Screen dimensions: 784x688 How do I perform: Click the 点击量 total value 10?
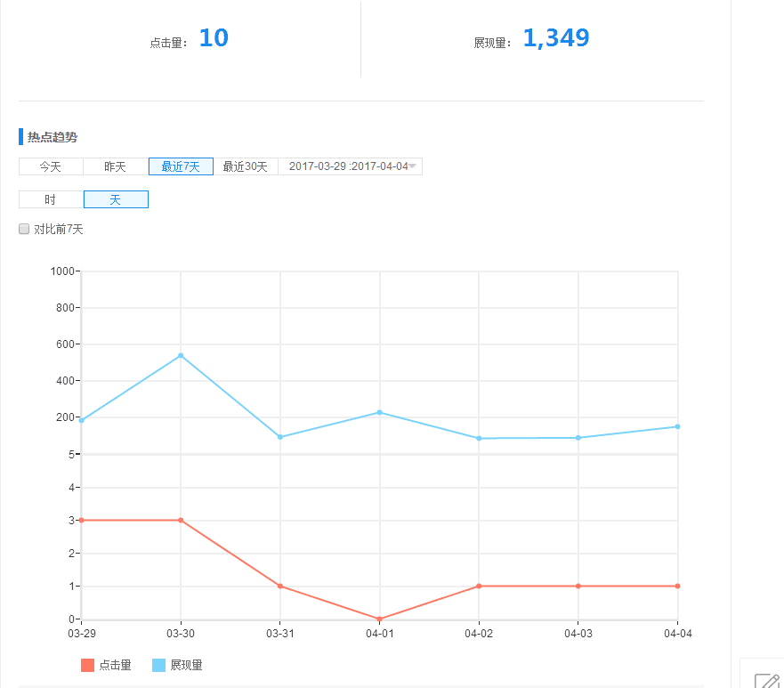pos(214,38)
